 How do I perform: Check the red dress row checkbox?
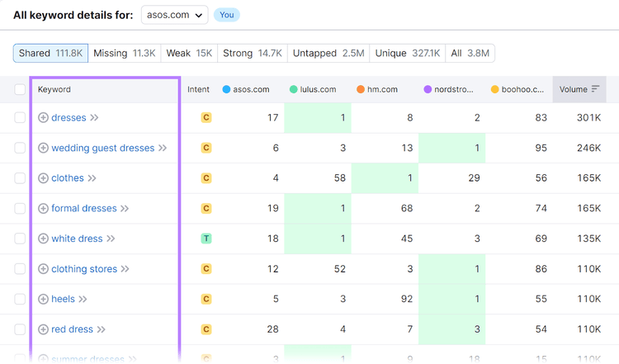click(x=20, y=329)
